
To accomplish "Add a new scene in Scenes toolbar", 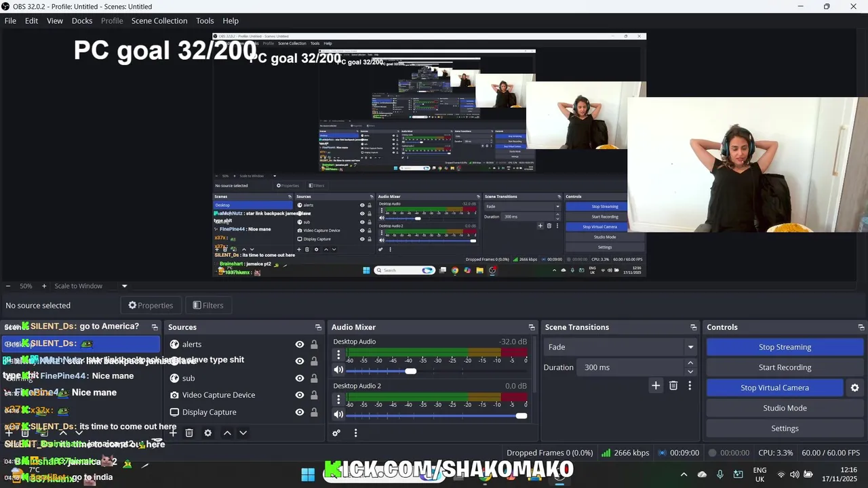I will 9,433.
